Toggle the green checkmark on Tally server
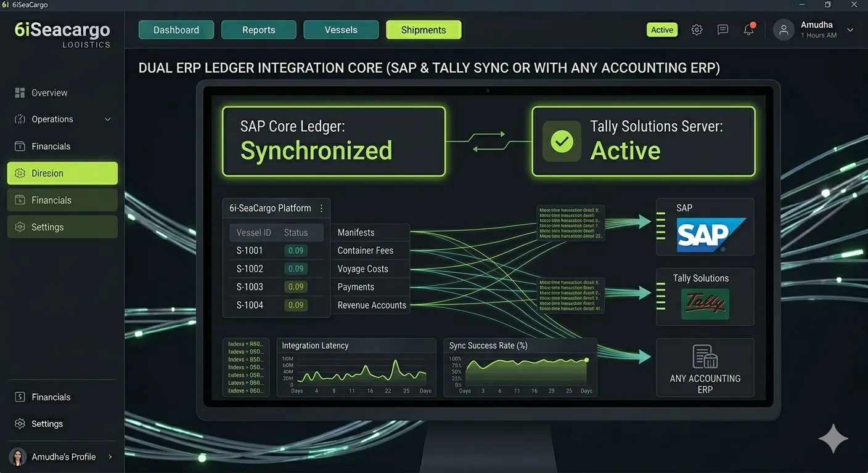This screenshot has height=473, width=868. 562,141
